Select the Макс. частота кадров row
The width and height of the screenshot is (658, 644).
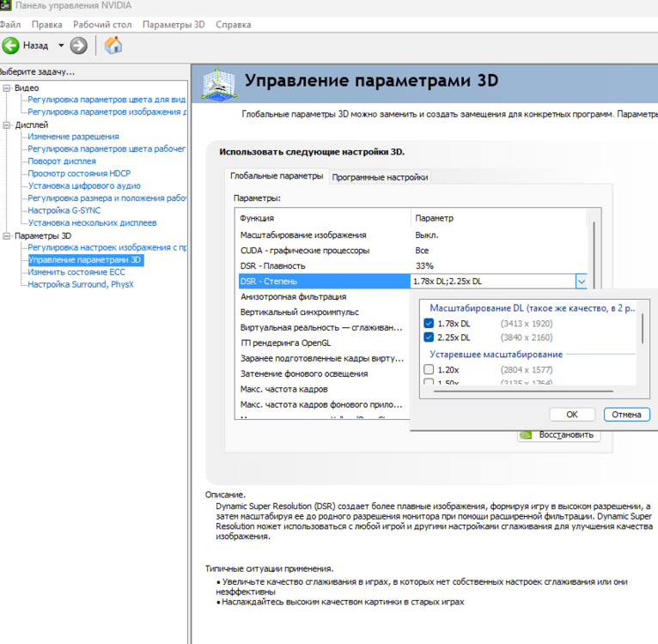(324, 389)
